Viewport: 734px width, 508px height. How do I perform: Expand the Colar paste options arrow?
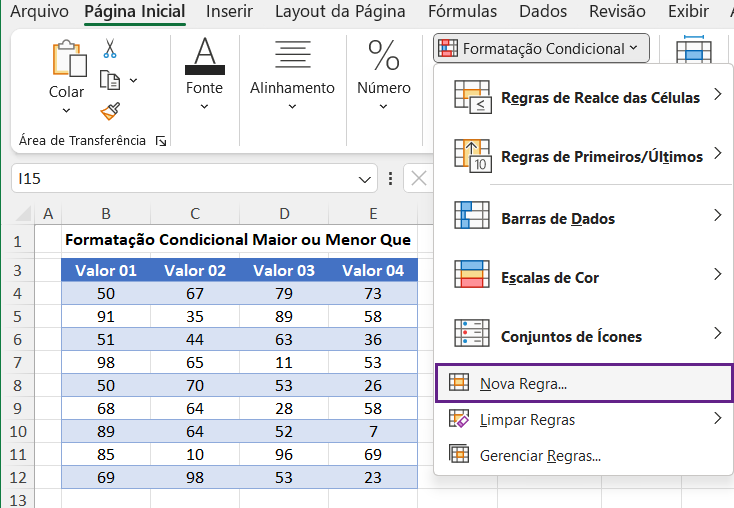click(66, 110)
